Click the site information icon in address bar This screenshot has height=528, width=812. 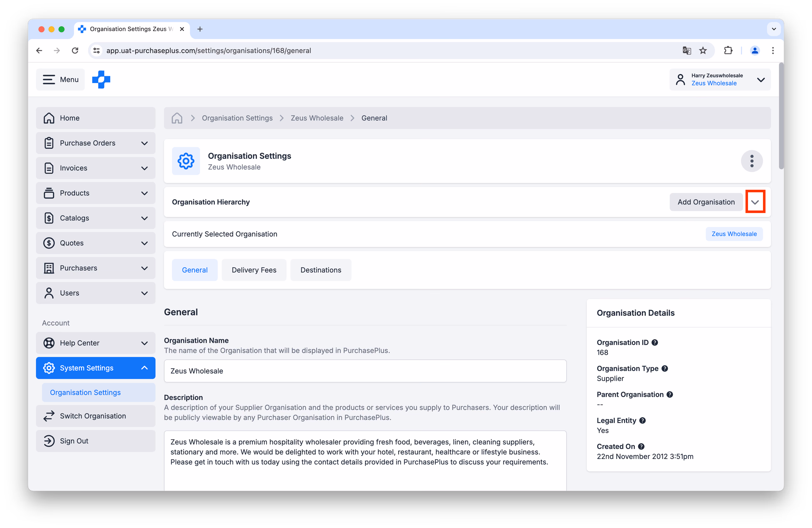click(x=97, y=51)
